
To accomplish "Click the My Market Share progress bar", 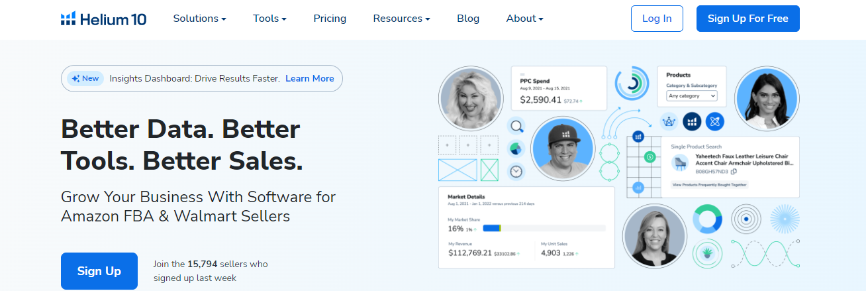I will [x=544, y=228].
